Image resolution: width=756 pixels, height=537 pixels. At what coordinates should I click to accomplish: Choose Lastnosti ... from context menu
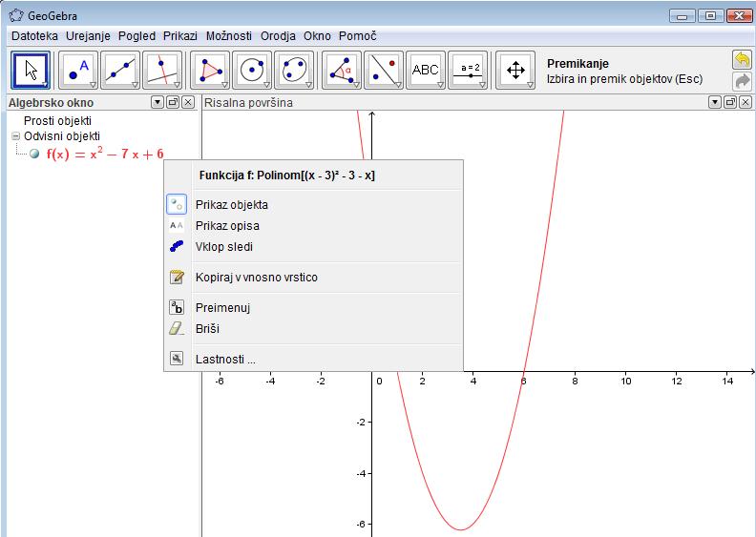click(x=225, y=360)
